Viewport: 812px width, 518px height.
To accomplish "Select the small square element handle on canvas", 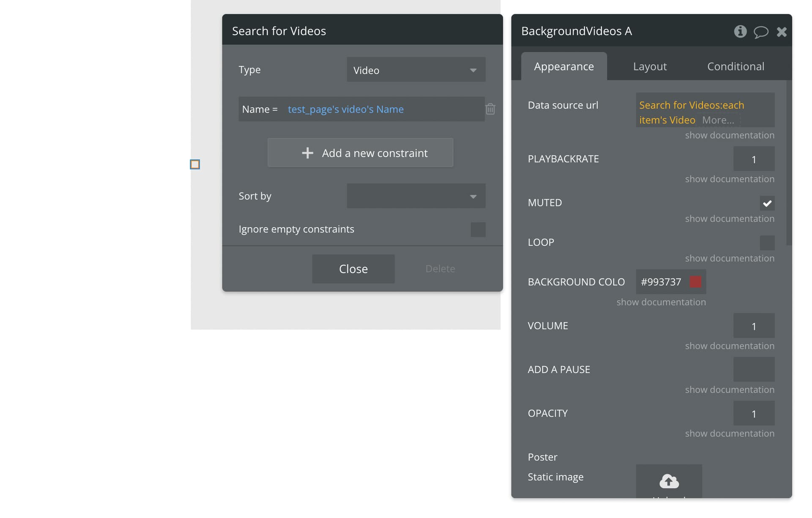I will (195, 164).
